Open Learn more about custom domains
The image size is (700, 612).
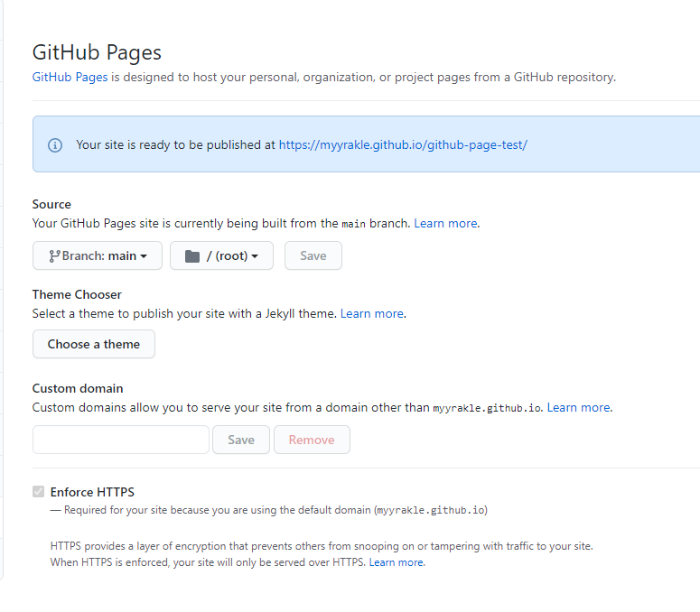[x=578, y=407]
